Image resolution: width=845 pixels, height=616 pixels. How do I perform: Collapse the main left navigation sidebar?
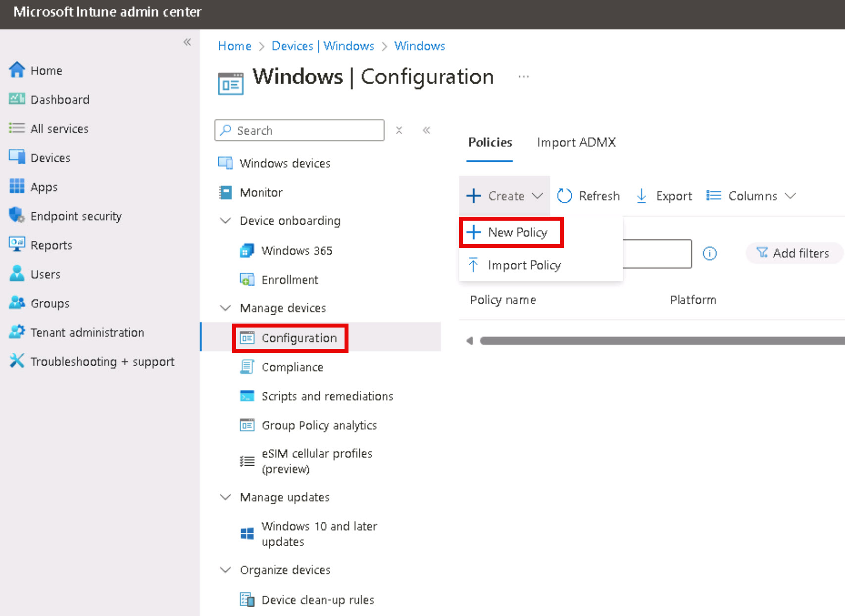(x=187, y=42)
